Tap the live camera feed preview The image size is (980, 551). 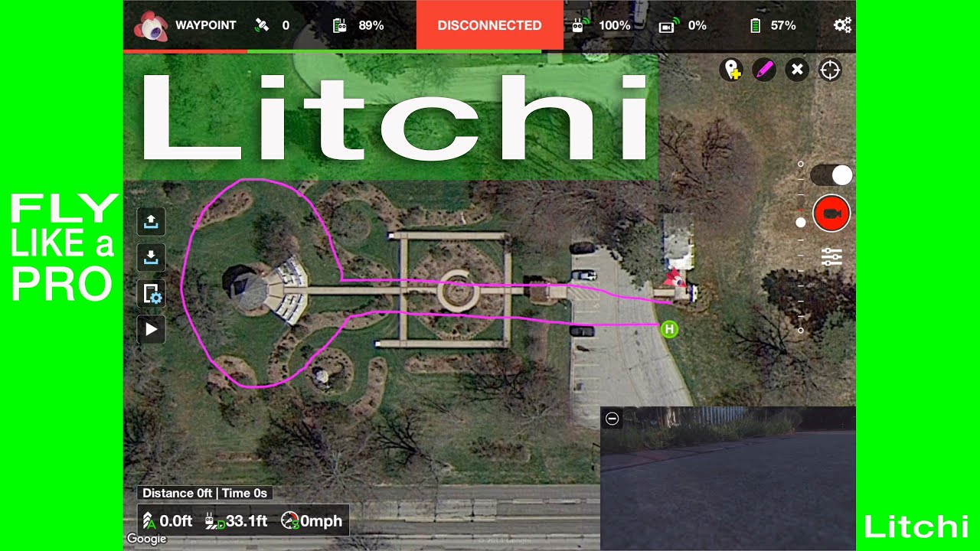(728, 479)
